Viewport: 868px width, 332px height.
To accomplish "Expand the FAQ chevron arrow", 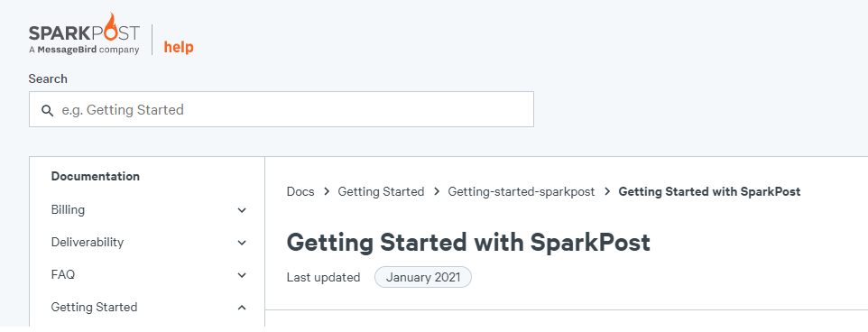I will tap(242, 275).
